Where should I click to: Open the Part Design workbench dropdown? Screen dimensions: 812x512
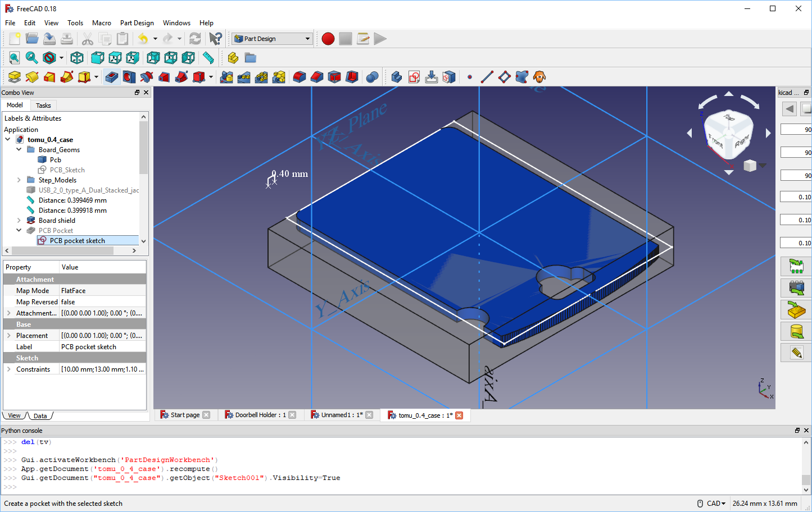pos(273,39)
